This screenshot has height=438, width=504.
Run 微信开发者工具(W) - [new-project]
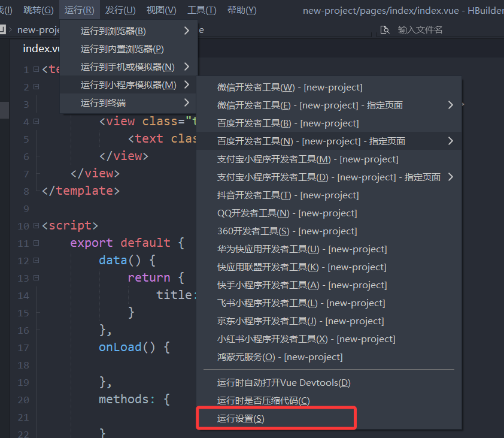click(x=329, y=87)
